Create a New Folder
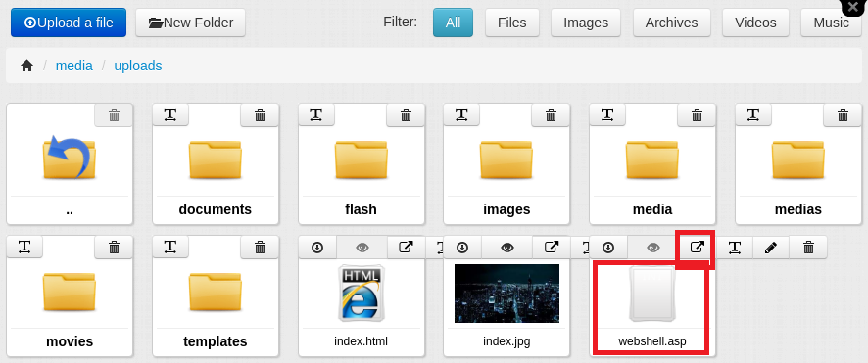The width and height of the screenshot is (868, 363). coord(190,23)
